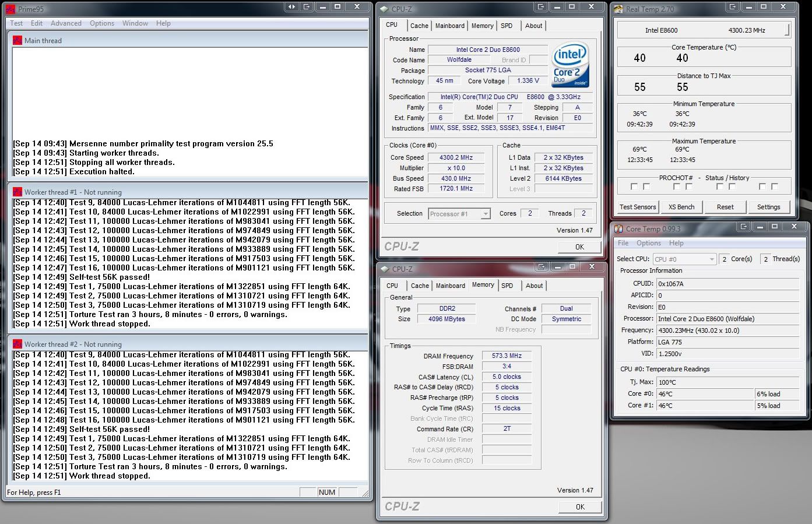Click the double-arrow title bar button in Prime95
This screenshot has height=524, width=812.
(291, 6)
